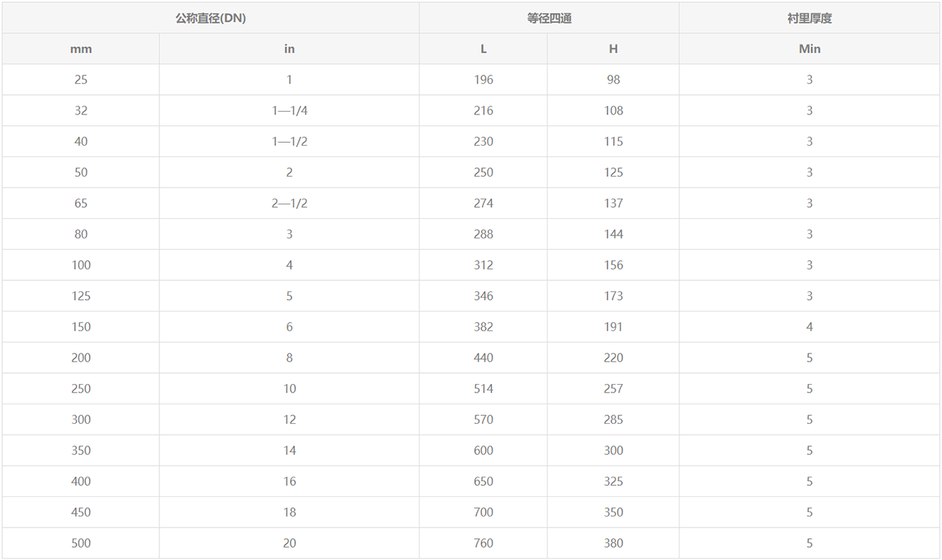Click the mm value 500
The width and height of the screenshot is (942, 560).
(80, 543)
